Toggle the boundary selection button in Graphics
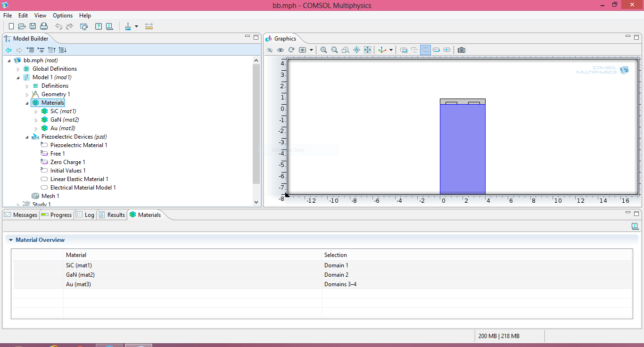Screen dimensions: 644x347 pyautogui.click(x=436, y=50)
